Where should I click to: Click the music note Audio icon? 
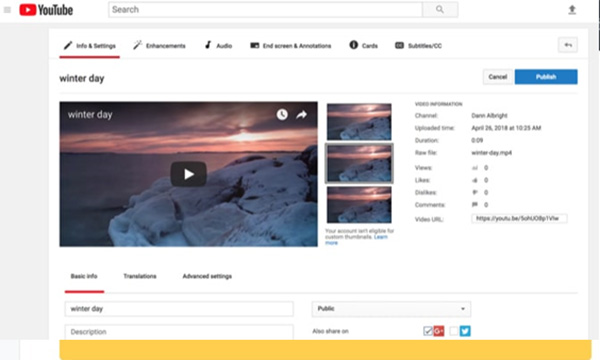click(x=208, y=45)
